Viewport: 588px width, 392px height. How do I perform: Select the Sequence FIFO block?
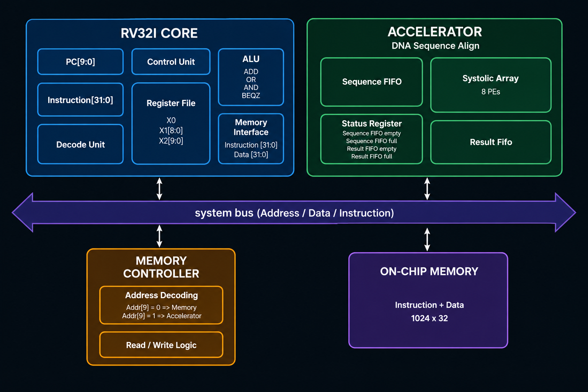pos(372,82)
